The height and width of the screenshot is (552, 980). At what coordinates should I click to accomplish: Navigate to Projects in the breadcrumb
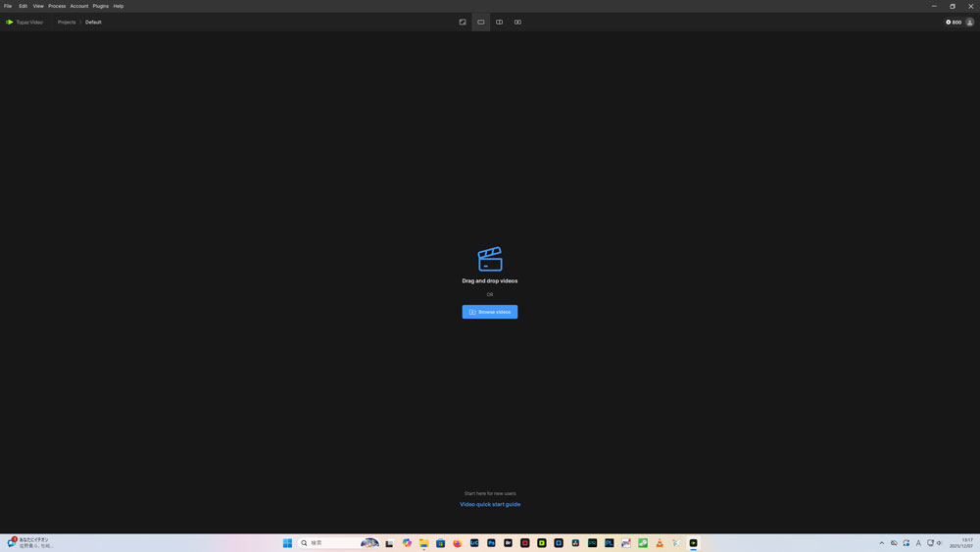pyautogui.click(x=67, y=22)
